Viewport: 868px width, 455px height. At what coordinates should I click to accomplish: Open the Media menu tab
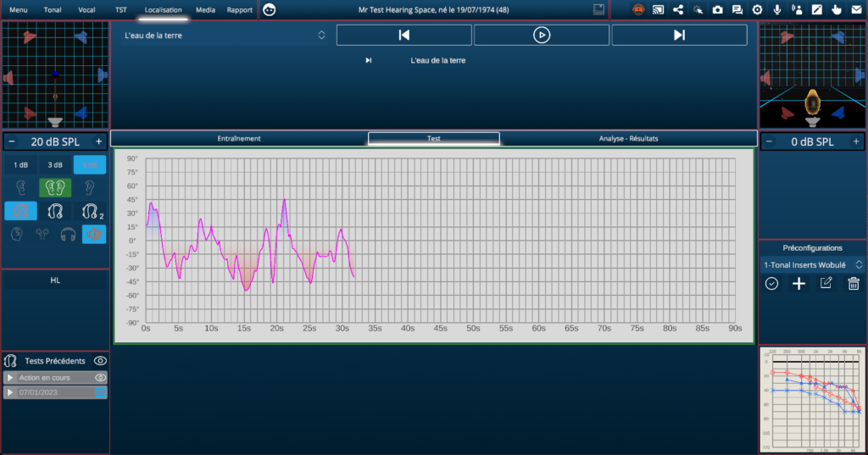click(x=205, y=10)
